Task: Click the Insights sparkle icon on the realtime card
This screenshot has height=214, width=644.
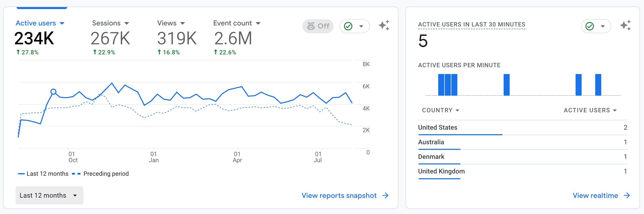Action: [x=625, y=26]
